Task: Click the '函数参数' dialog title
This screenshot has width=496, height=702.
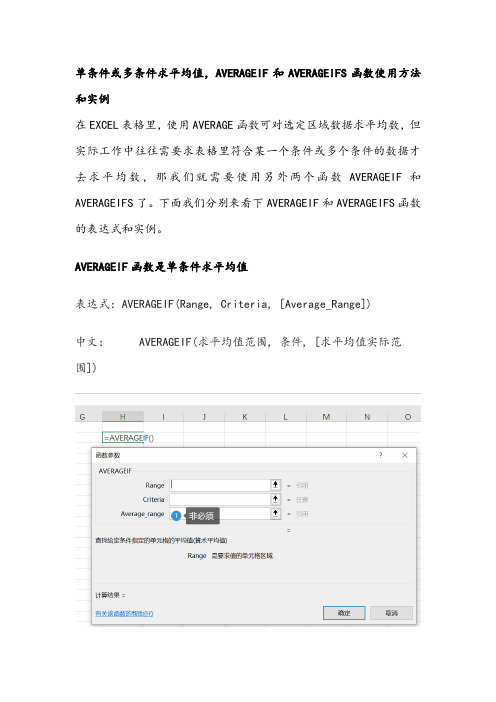Action: click(x=108, y=455)
